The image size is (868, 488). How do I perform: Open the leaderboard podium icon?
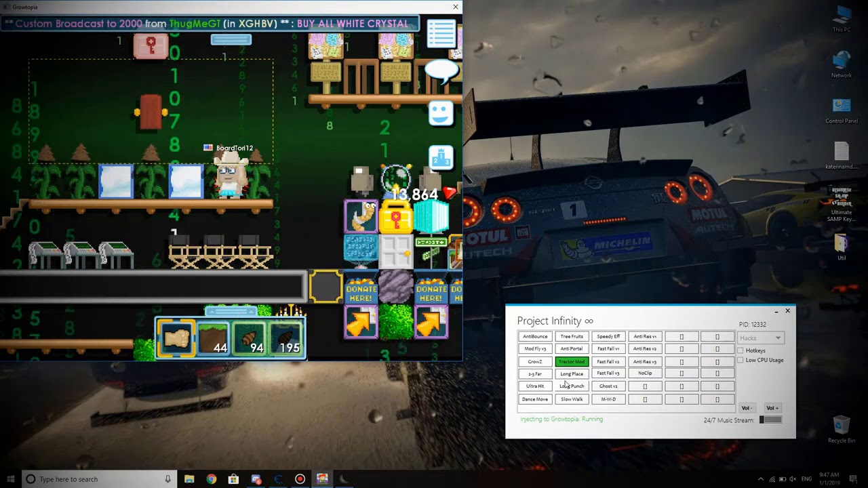coord(441,157)
